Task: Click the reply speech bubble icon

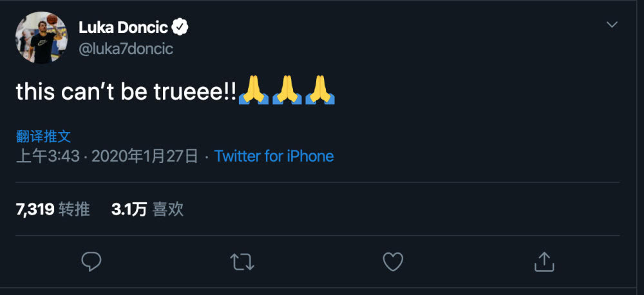Action: [91, 261]
